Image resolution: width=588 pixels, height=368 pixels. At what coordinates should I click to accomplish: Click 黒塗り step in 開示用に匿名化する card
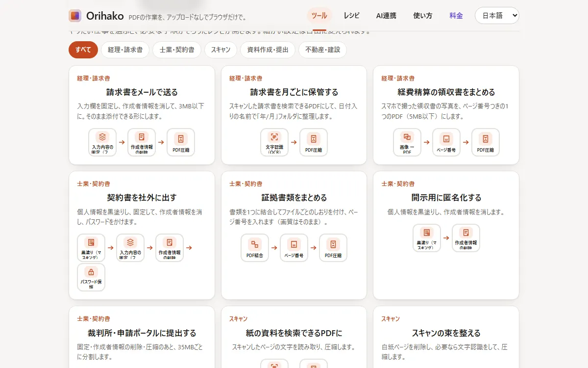point(427,238)
